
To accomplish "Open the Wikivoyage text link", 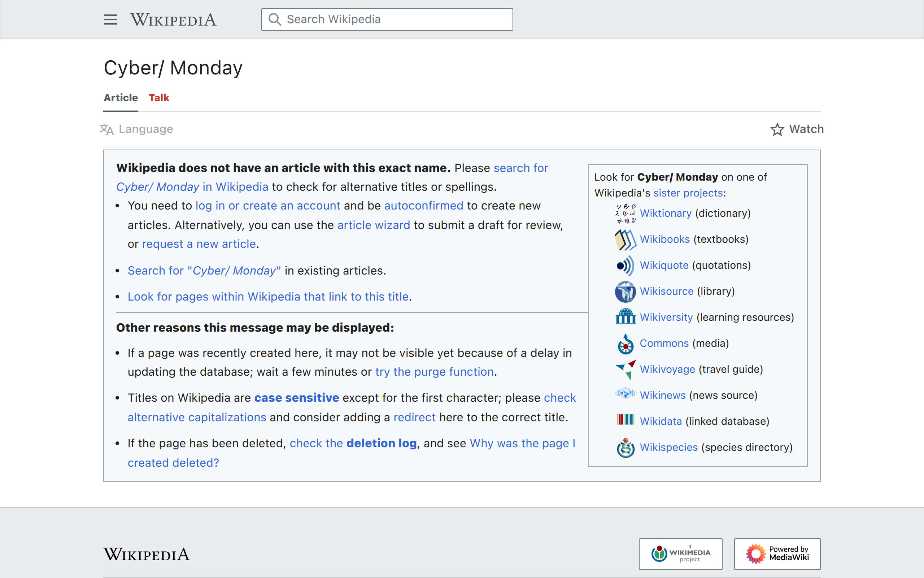I will [667, 369].
